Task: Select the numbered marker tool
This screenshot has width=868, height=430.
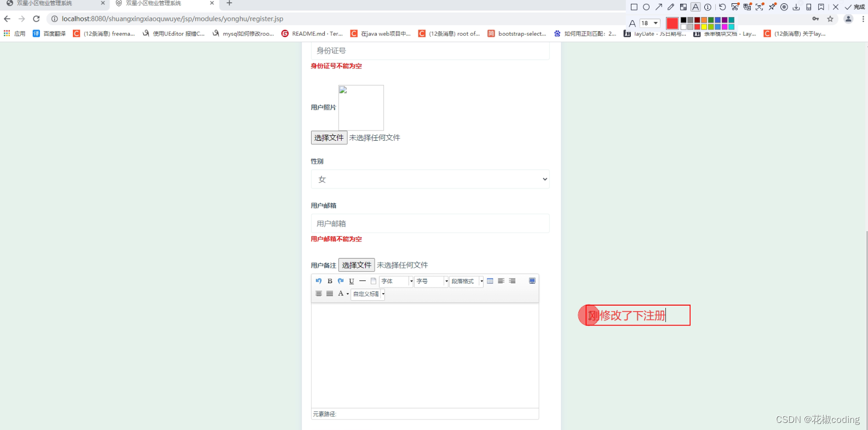Action: [708, 7]
